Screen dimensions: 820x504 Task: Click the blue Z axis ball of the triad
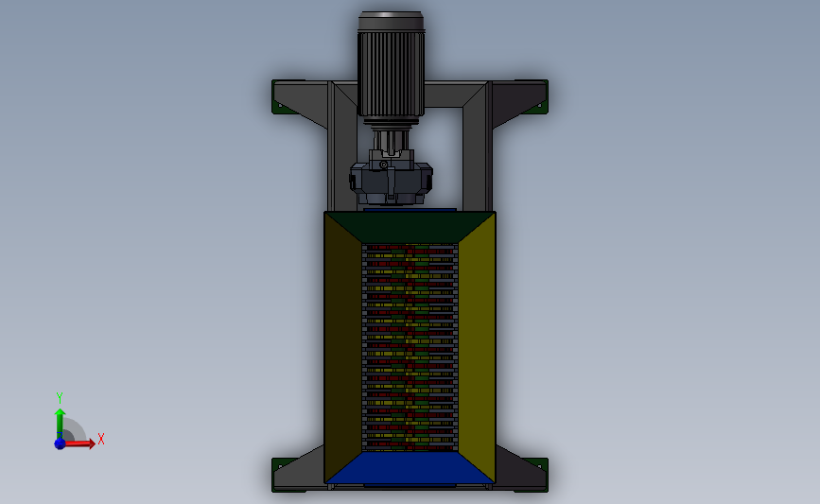60,443
